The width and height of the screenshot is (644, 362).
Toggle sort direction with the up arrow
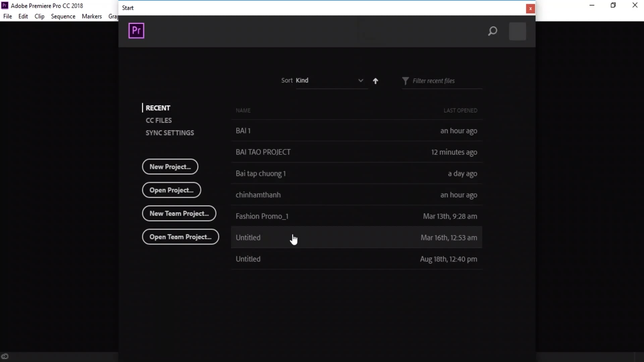[x=375, y=81]
